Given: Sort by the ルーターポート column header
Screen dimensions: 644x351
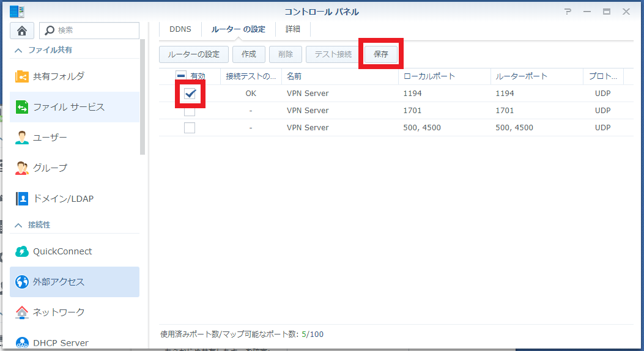Looking at the screenshot, I should point(537,76).
